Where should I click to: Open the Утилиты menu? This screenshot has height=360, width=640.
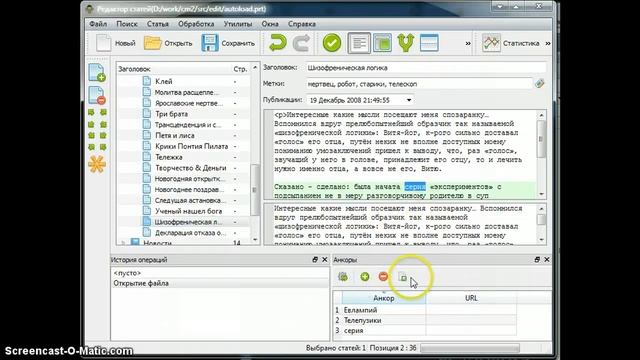(x=238, y=24)
